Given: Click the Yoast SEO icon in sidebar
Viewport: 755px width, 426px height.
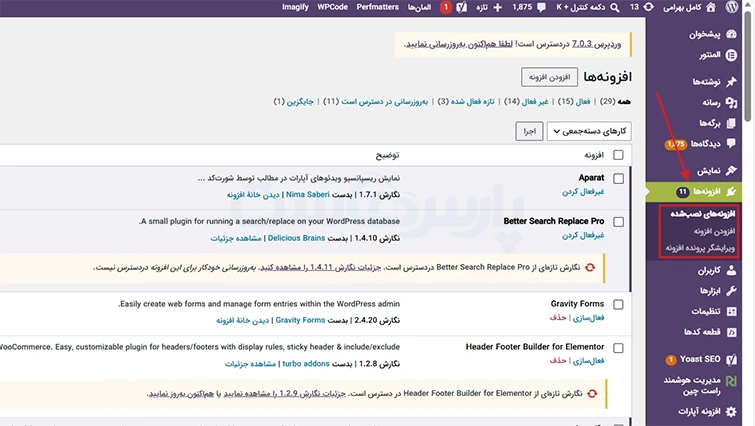Looking at the screenshot, I should pos(731,359).
